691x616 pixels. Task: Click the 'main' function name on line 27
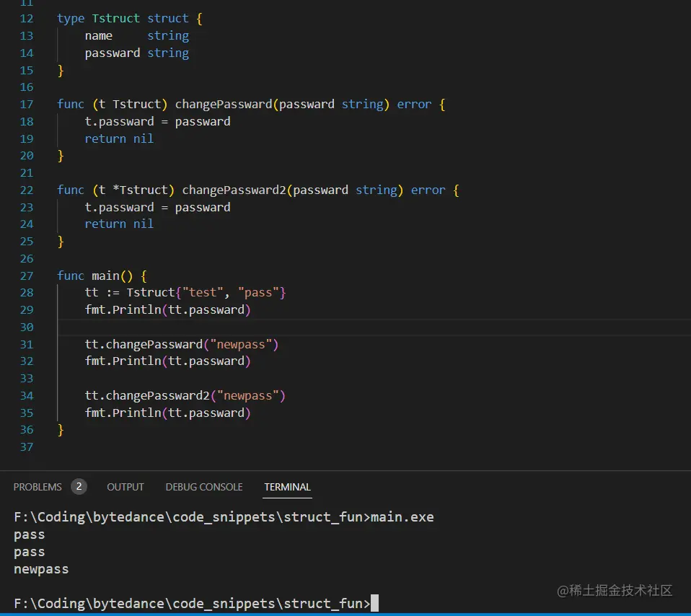click(x=105, y=276)
